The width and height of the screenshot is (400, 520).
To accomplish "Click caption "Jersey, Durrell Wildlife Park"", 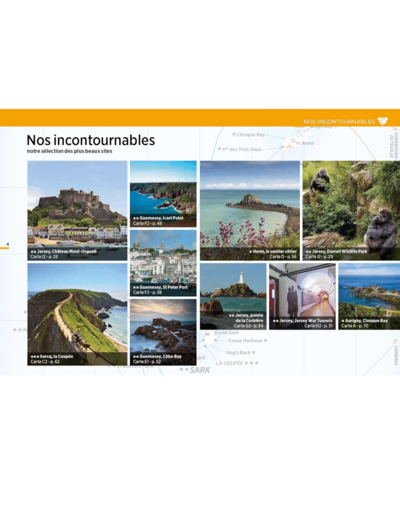I will pyautogui.click(x=336, y=251).
